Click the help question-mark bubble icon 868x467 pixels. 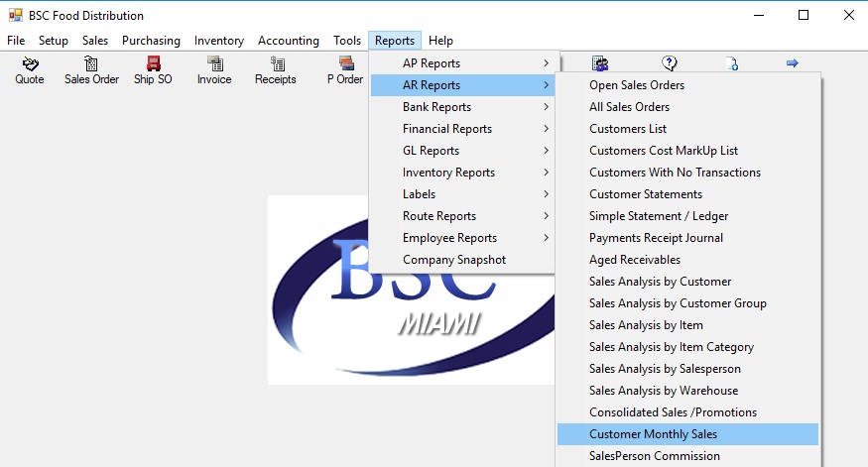[670, 63]
